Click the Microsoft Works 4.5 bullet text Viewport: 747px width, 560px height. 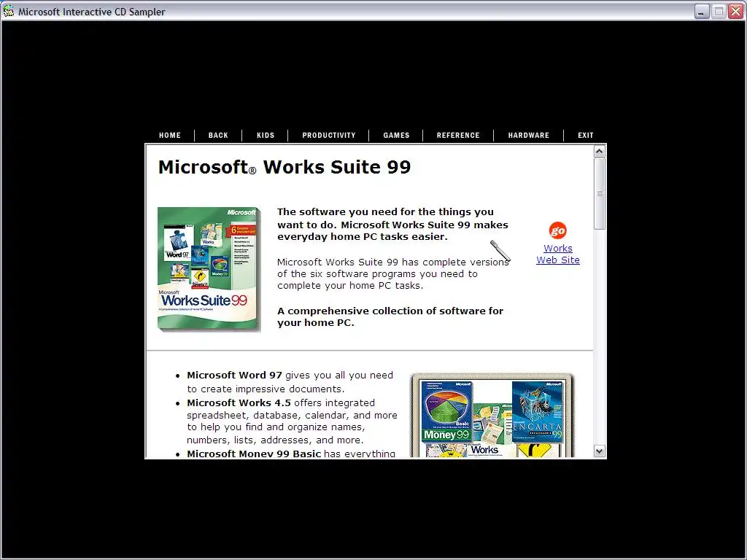coord(292,421)
